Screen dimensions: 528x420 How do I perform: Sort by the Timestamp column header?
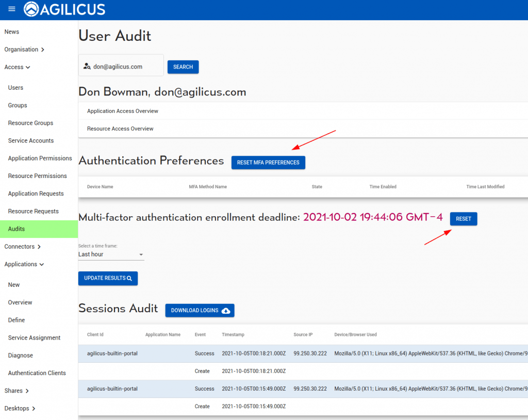(x=233, y=334)
